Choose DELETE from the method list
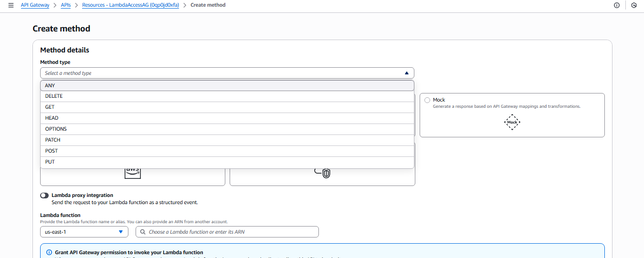The width and height of the screenshot is (644, 258). (227, 96)
